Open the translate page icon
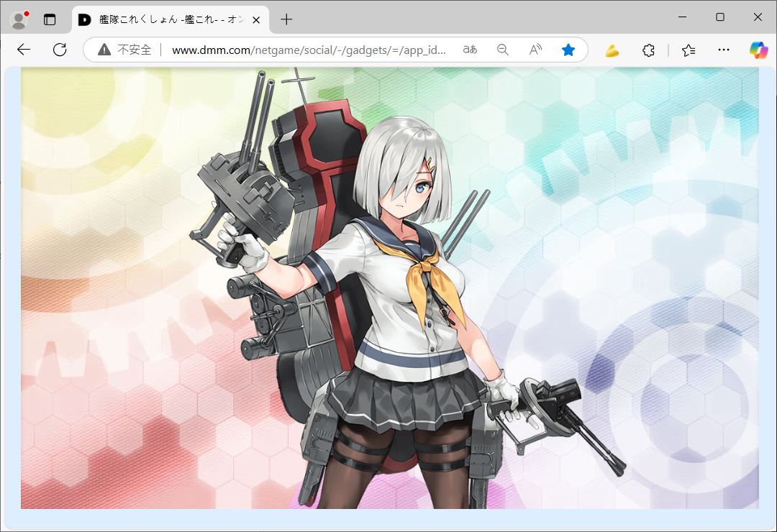Viewport: 777px width, 532px height. click(470, 50)
